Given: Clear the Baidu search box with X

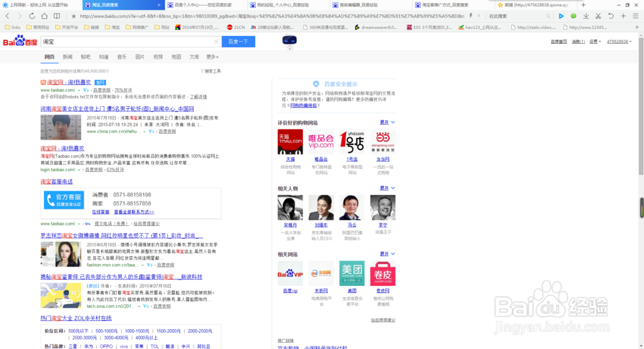Looking at the screenshot, I should (216, 41).
